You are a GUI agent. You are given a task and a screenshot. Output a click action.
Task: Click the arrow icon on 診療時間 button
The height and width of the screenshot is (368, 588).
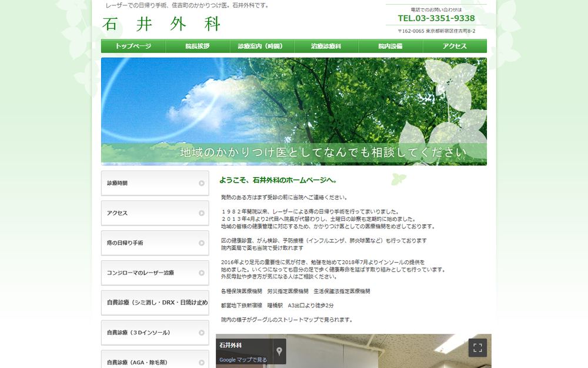pyautogui.click(x=202, y=183)
